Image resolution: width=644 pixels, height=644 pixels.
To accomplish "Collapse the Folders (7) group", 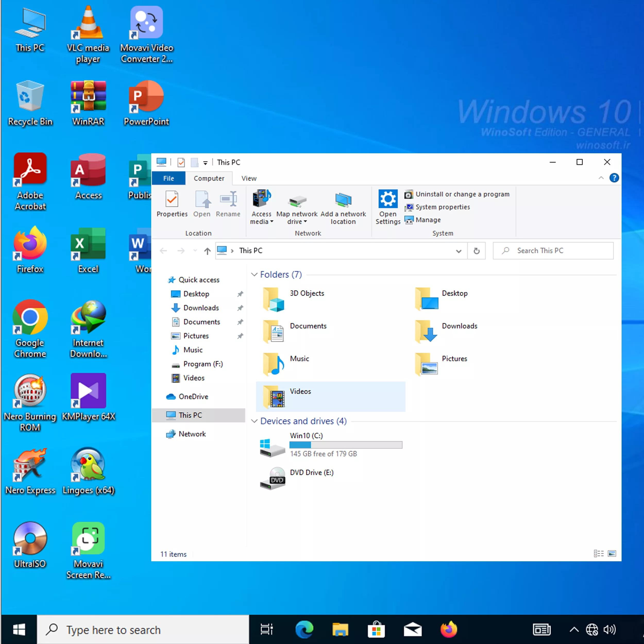I will coord(254,274).
